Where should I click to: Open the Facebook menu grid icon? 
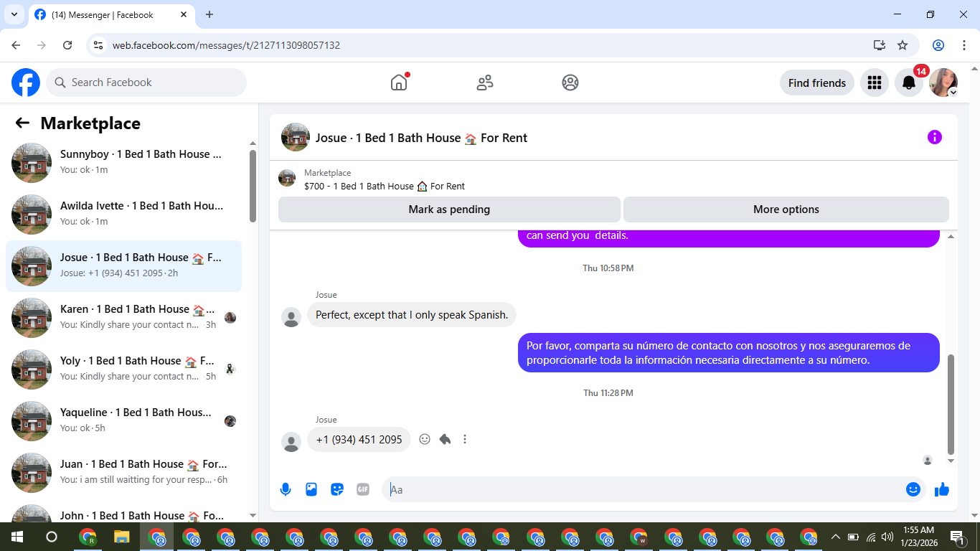[874, 83]
